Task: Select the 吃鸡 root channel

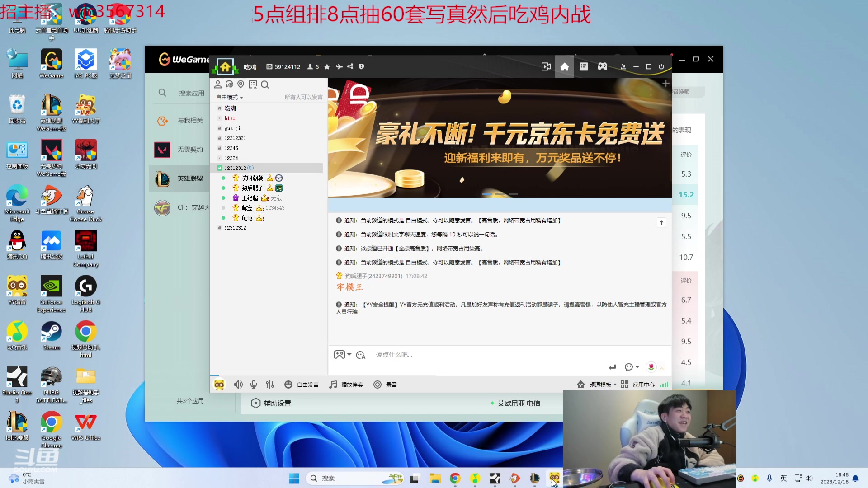Action: (230, 108)
